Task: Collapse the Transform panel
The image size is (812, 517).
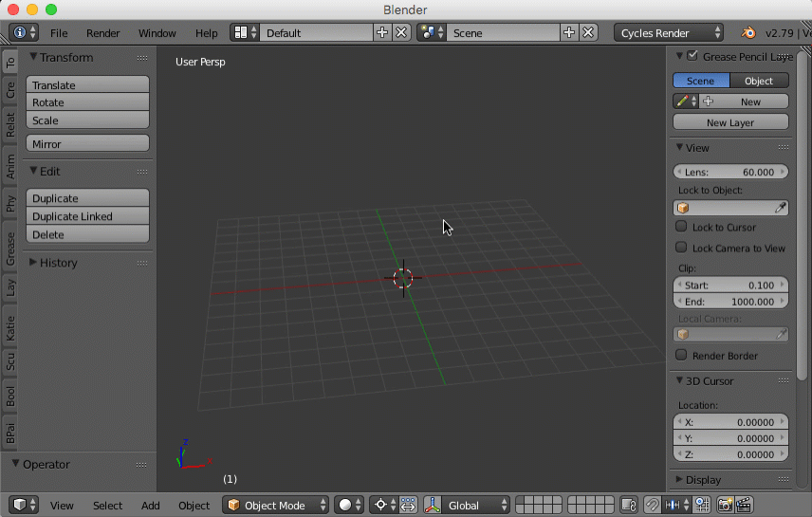Action: click(33, 57)
